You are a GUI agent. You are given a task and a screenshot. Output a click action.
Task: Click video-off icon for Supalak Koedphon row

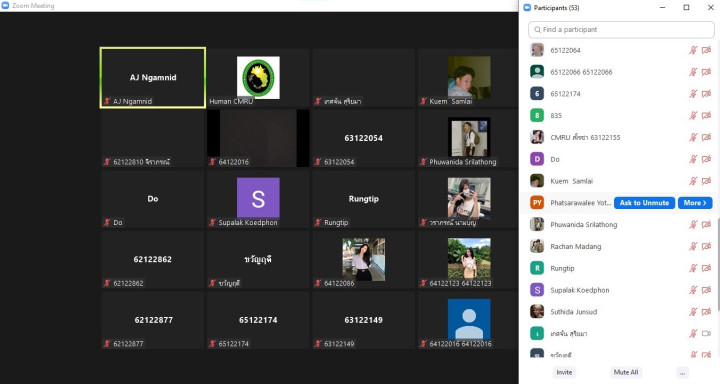706,290
